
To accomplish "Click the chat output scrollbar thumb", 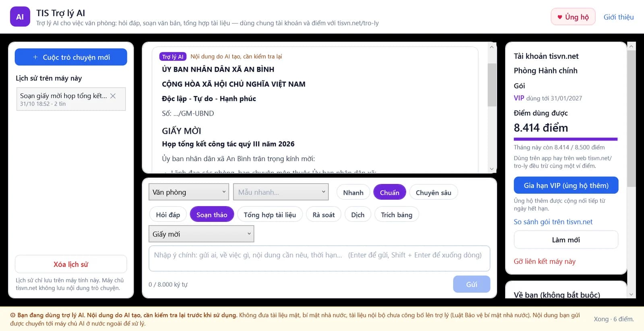I will [x=492, y=85].
